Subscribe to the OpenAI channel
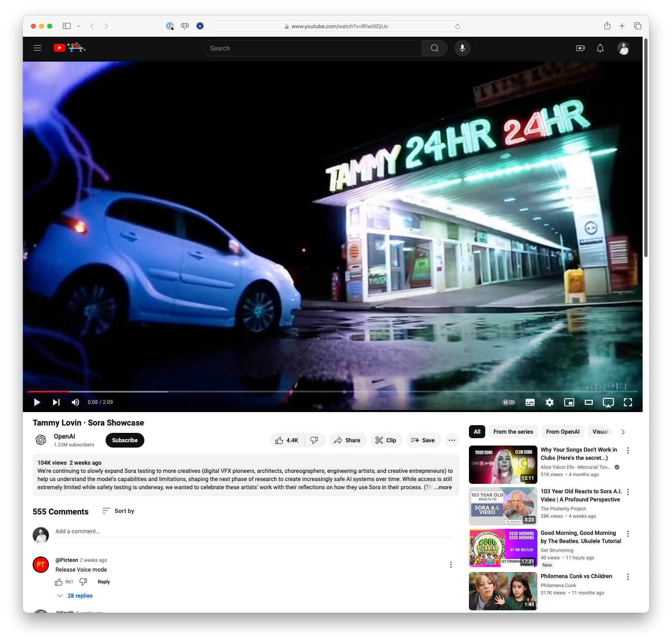The height and width of the screenshot is (643, 672). click(125, 440)
